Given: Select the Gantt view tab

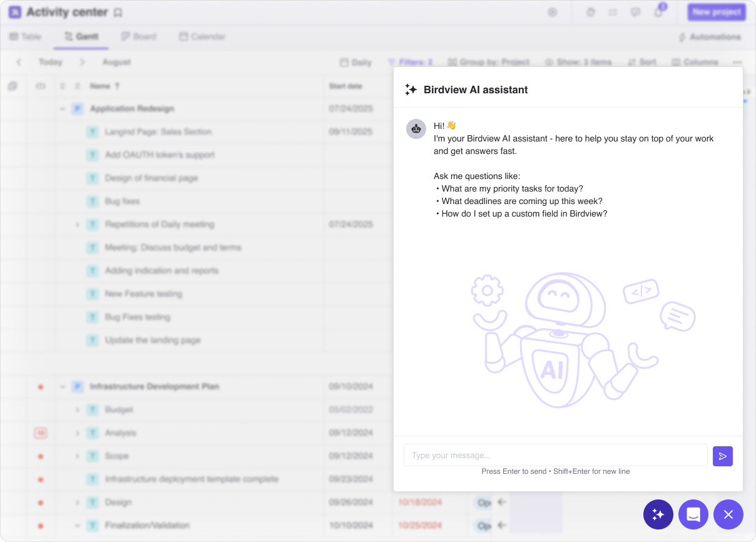Looking at the screenshot, I should 81,37.
